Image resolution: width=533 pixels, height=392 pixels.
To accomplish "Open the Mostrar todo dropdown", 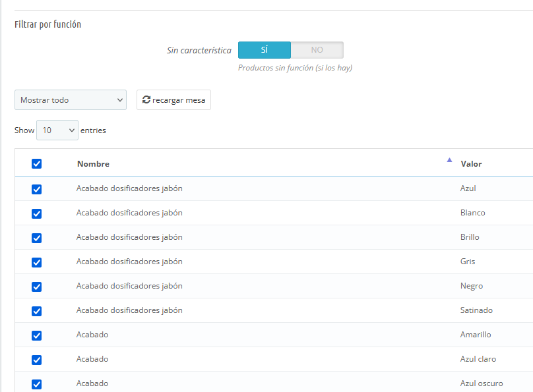I will coord(71,100).
